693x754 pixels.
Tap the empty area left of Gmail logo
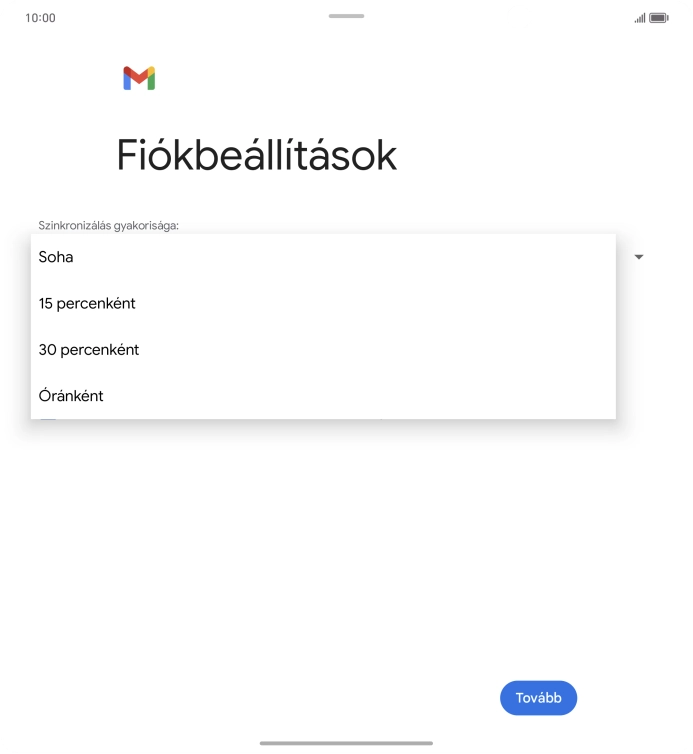click(60, 79)
